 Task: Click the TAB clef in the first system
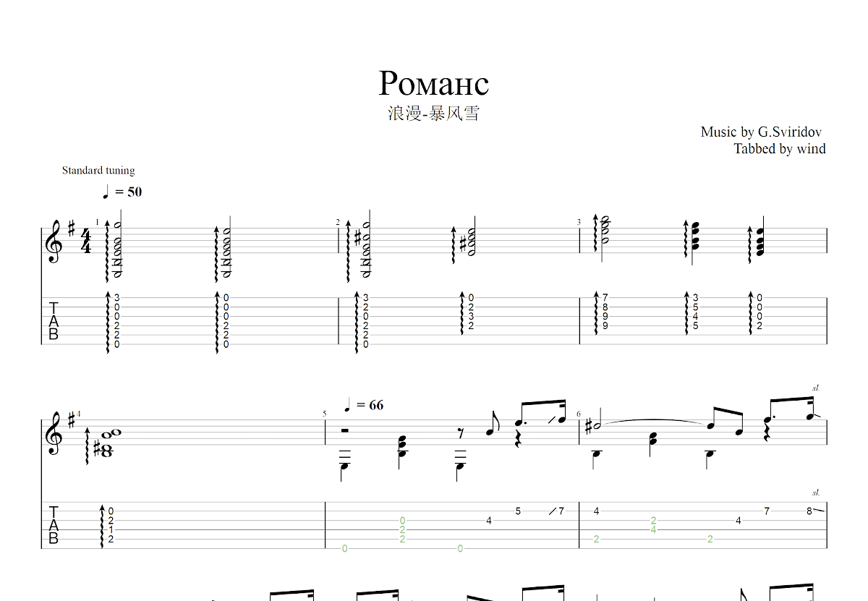pos(54,321)
